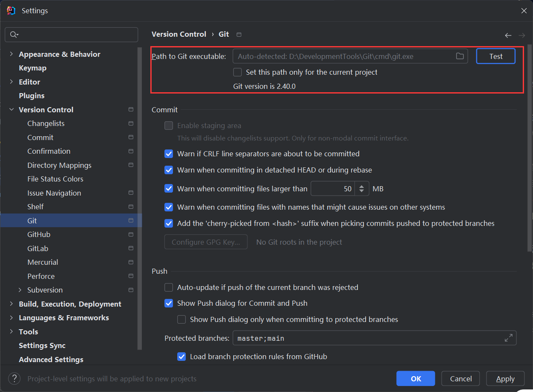The image size is (533, 392).
Task: Click the project-level icon on Mercurial row
Action: pos(131,262)
